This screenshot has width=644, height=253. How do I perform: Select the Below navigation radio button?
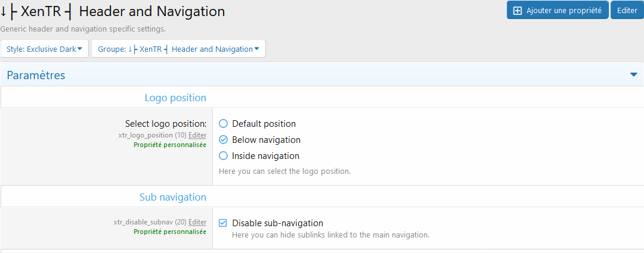[223, 140]
